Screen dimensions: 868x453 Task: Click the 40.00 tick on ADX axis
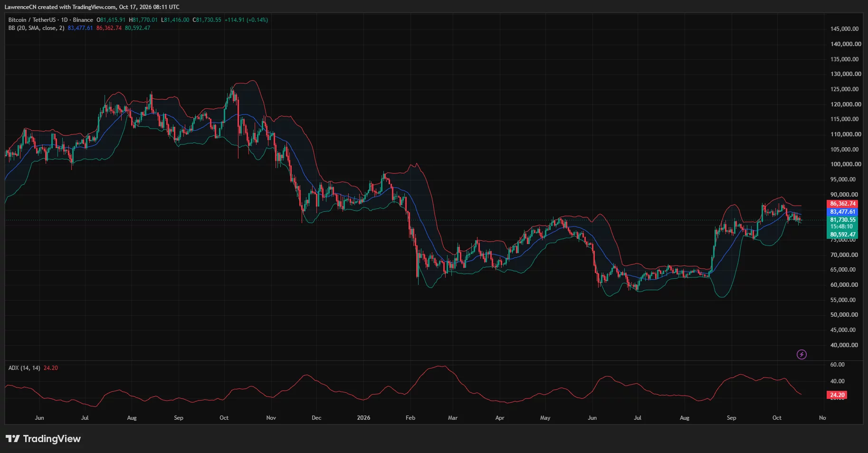coord(837,381)
